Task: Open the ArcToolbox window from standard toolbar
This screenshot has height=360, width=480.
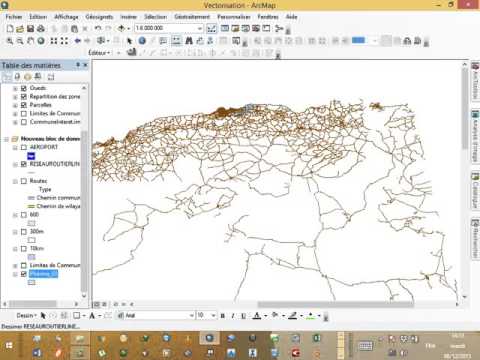Action: click(x=256, y=28)
